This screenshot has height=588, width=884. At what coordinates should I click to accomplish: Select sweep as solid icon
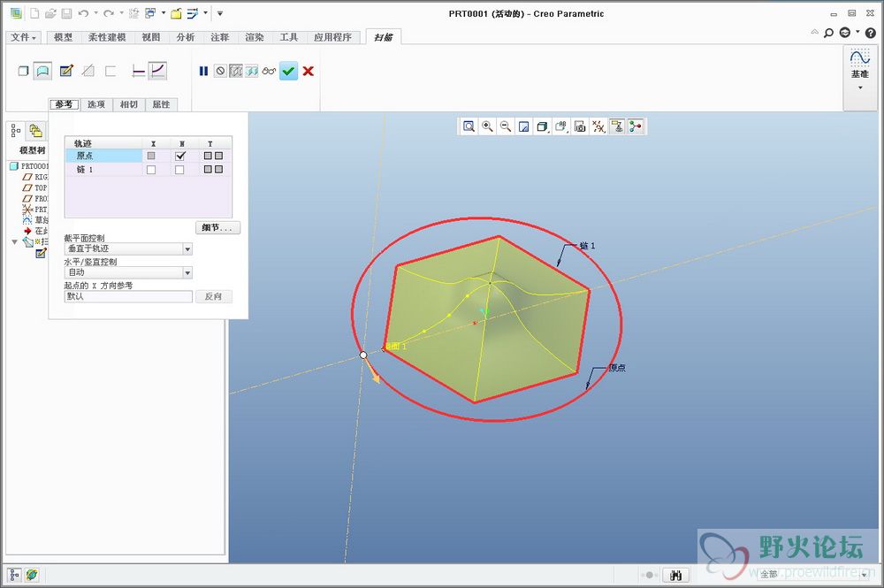click(x=23, y=71)
